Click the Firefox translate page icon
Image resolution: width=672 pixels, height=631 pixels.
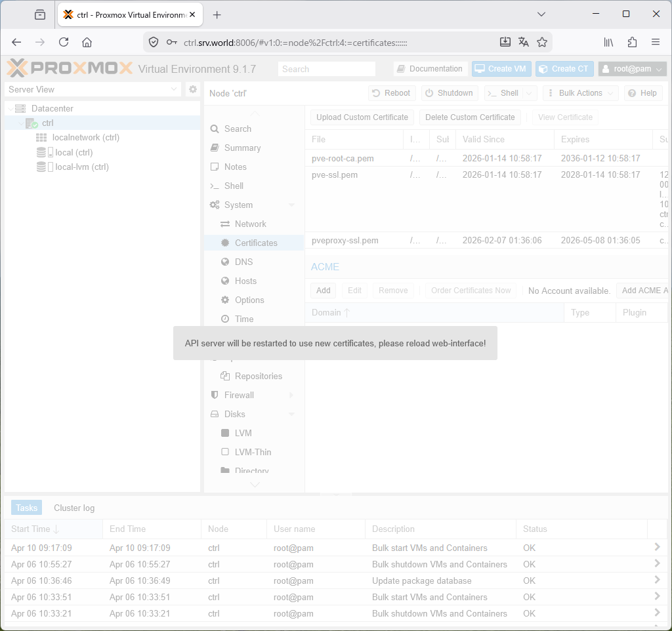click(x=523, y=42)
